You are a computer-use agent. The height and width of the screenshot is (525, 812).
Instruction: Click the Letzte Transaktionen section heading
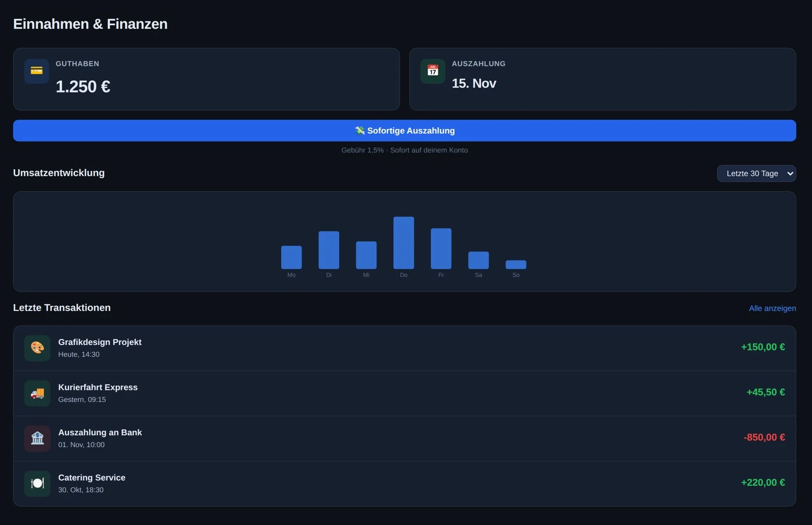tap(62, 308)
